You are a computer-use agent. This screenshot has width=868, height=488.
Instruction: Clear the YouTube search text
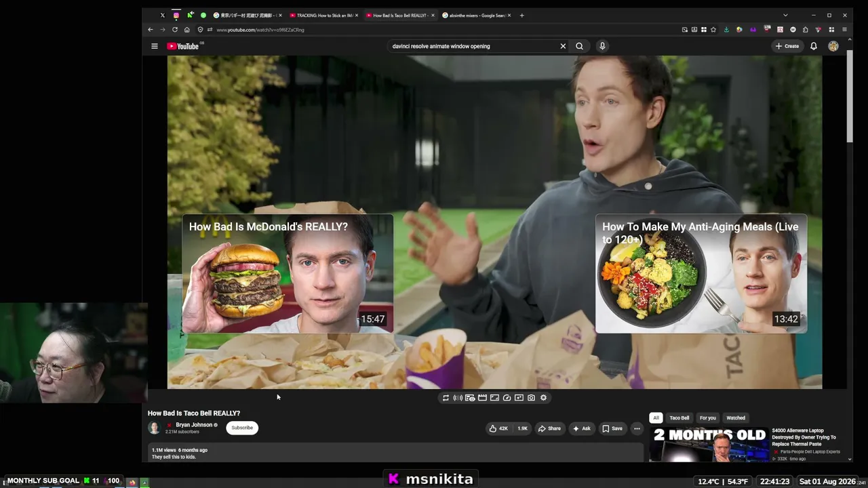point(563,46)
